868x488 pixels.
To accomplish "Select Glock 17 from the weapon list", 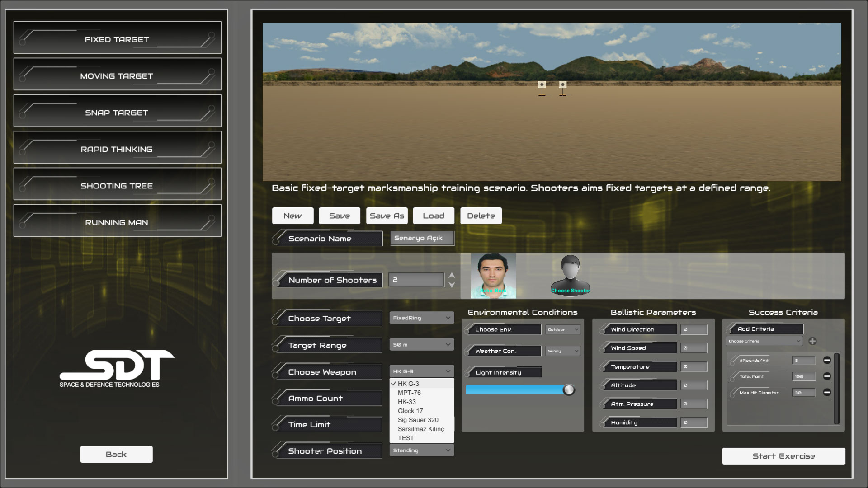I will 410,411.
